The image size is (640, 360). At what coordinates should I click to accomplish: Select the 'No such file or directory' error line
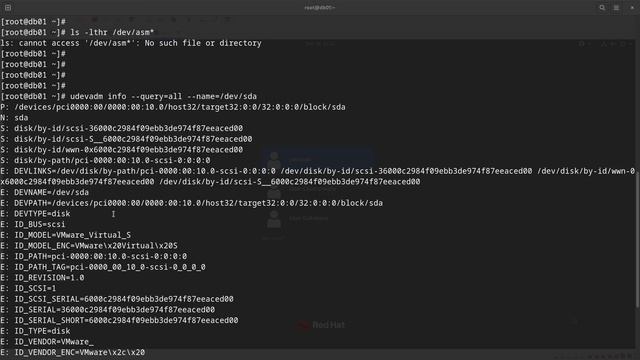131,43
